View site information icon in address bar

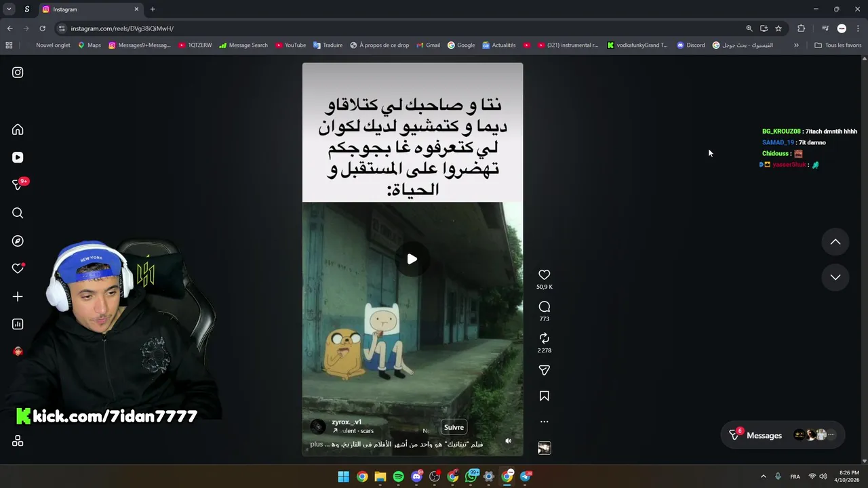[62, 28]
